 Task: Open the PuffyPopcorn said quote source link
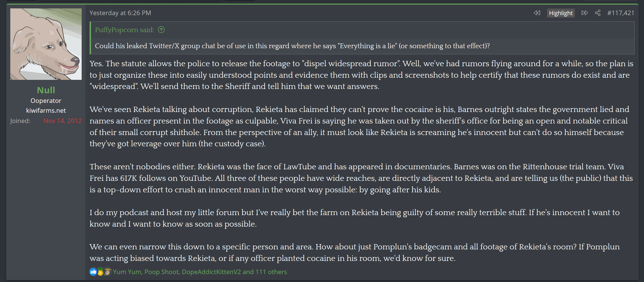(x=124, y=30)
